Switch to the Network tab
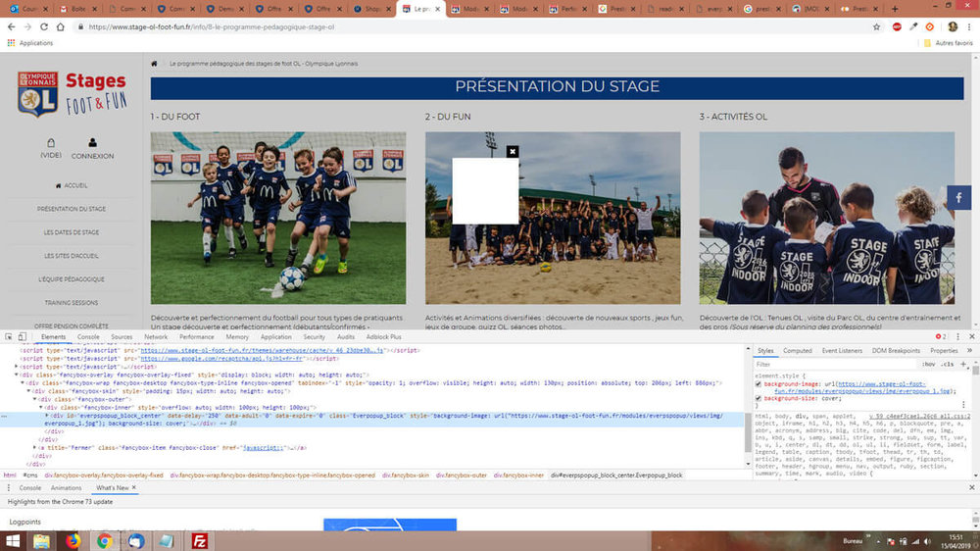980x551 pixels. pyautogui.click(x=156, y=336)
